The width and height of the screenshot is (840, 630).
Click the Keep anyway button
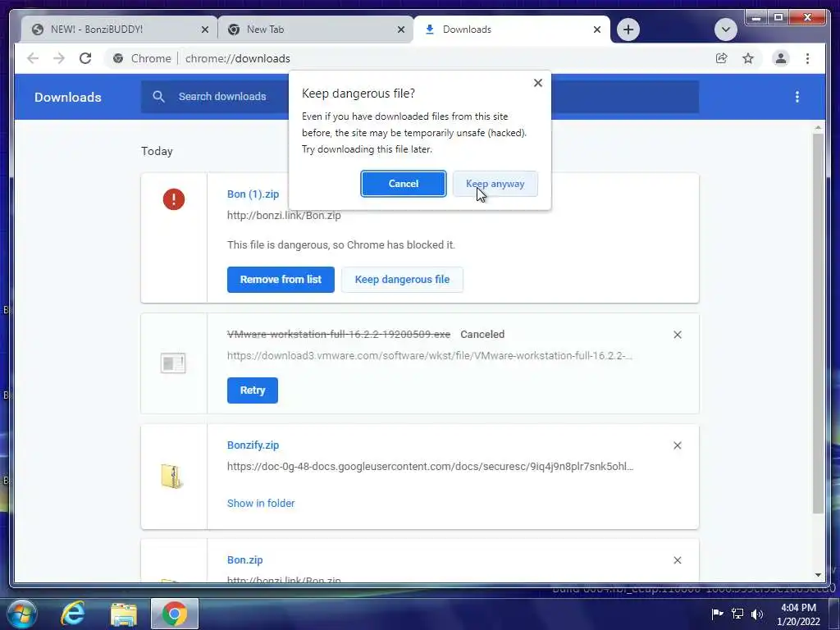click(x=495, y=184)
